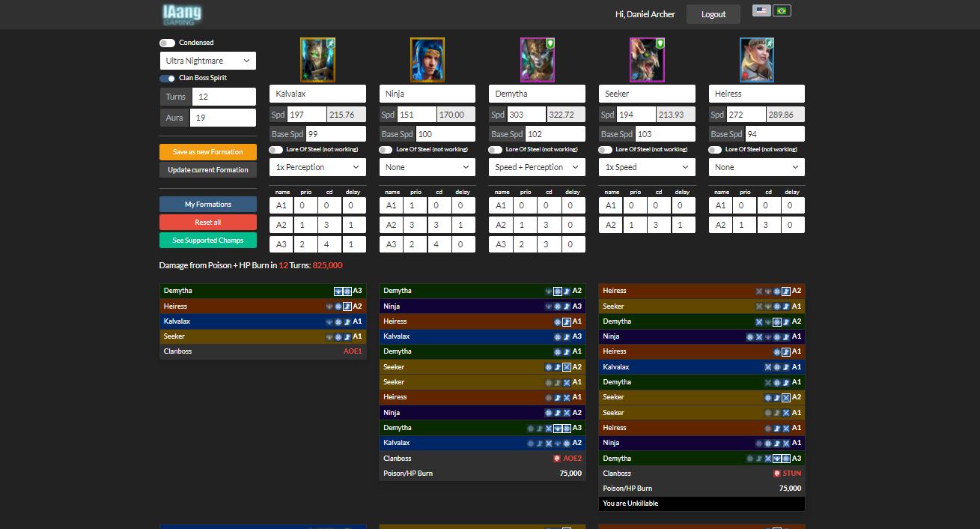This screenshot has width=980, height=529.
Task: Open See Supported Champs list
Action: (208, 241)
